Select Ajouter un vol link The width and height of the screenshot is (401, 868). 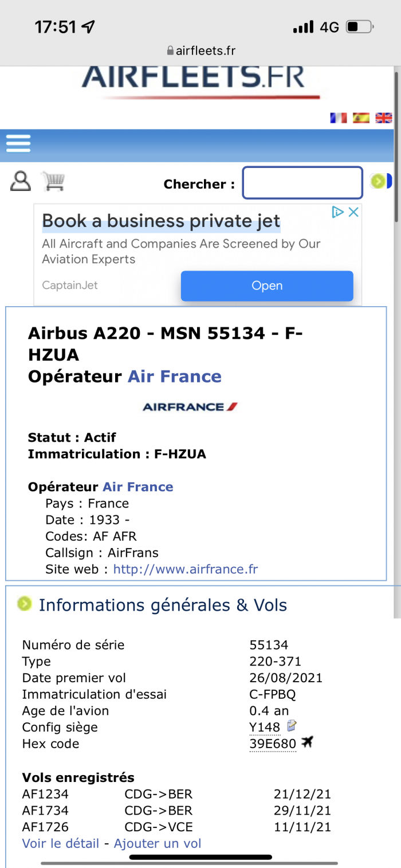click(158, 843)
